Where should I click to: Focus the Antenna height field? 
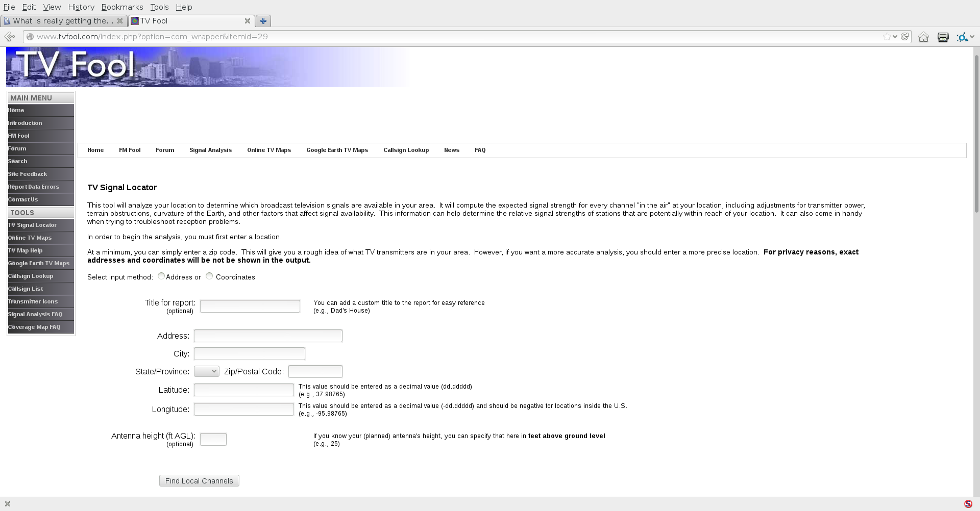point(213,439)
